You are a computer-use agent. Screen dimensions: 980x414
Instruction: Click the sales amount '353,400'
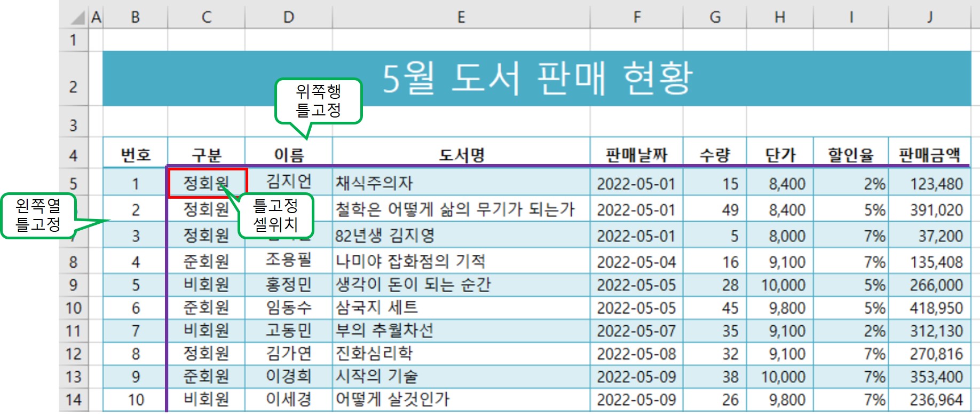click(x=930, y=377)
